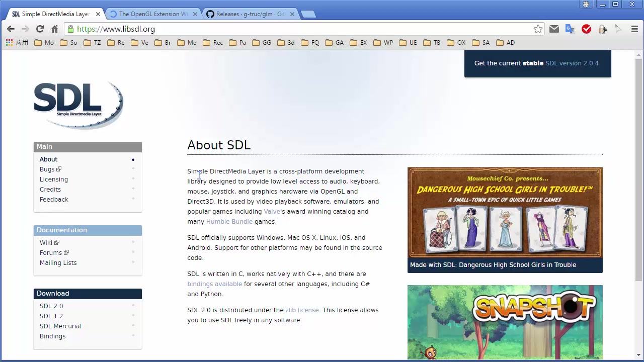Image resolution: width=644 pixels, height=362 pixels.
Task: Reload the page with the refresh icon
Action: click(x=40, y=29)
